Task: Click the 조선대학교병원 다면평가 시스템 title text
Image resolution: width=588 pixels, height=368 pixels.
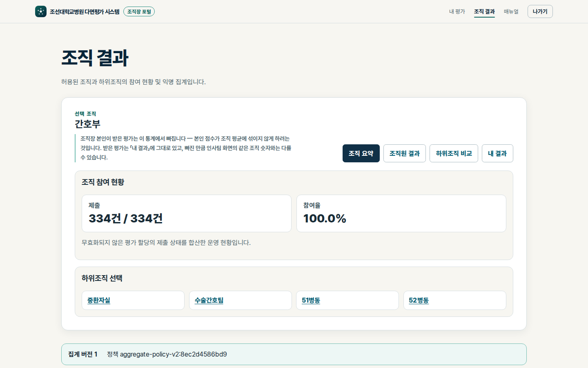Action: 85,11
